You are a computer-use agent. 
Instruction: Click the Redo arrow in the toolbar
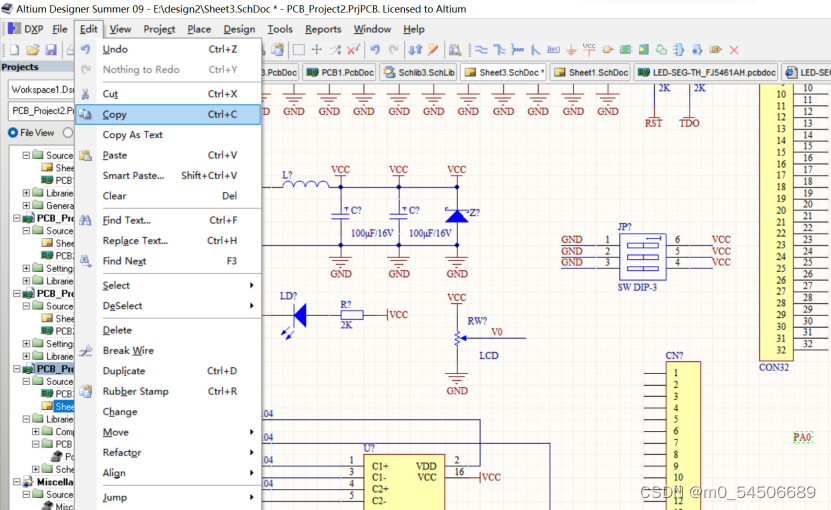393,50
